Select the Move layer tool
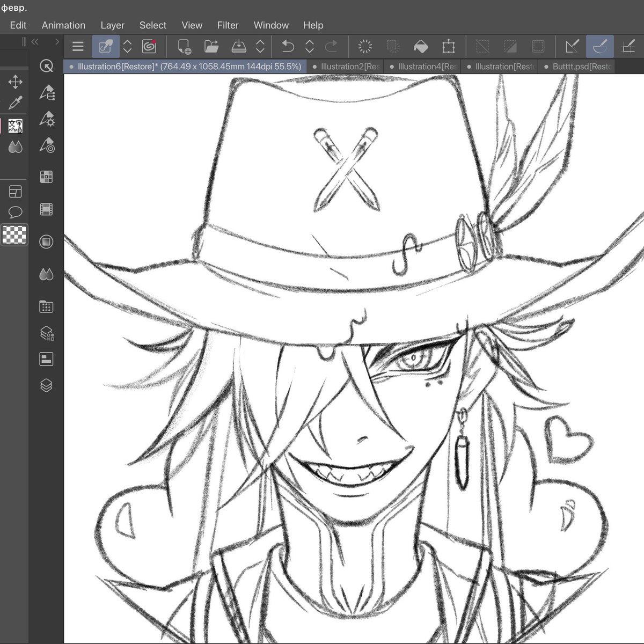 (15, 82)
